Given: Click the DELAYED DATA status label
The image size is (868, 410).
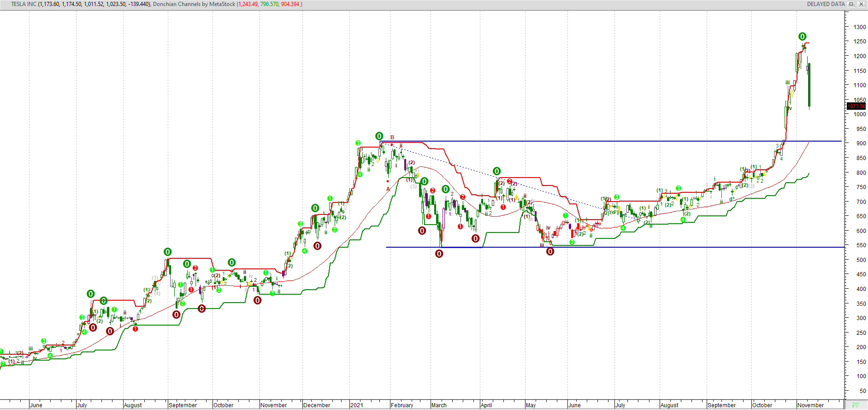Looking at the screenshot, I should (x=826, y=4).
